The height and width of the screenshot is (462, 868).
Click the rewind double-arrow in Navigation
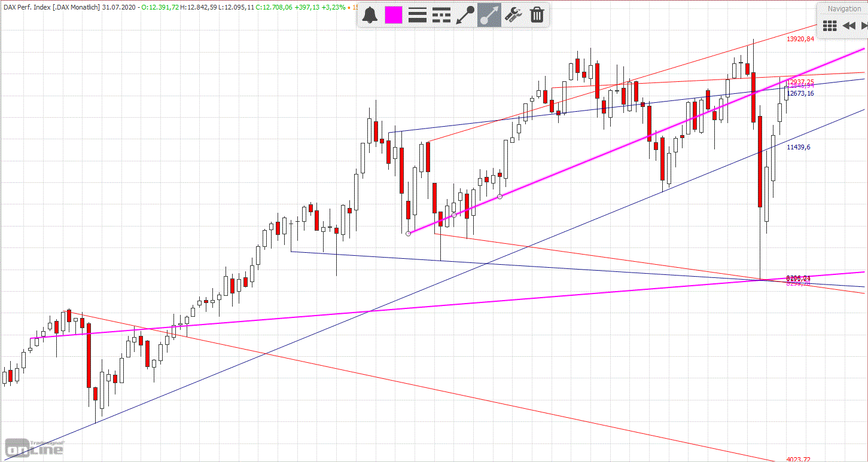pos(848,26)
